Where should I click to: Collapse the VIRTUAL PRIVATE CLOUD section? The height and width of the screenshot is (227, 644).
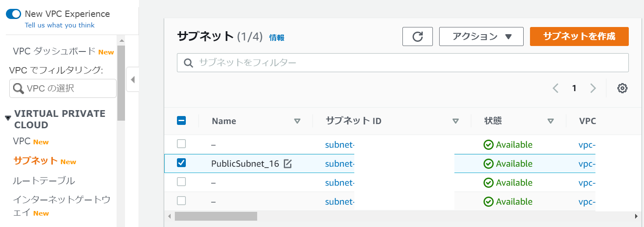pyautogui.click(x=8, y=118)
